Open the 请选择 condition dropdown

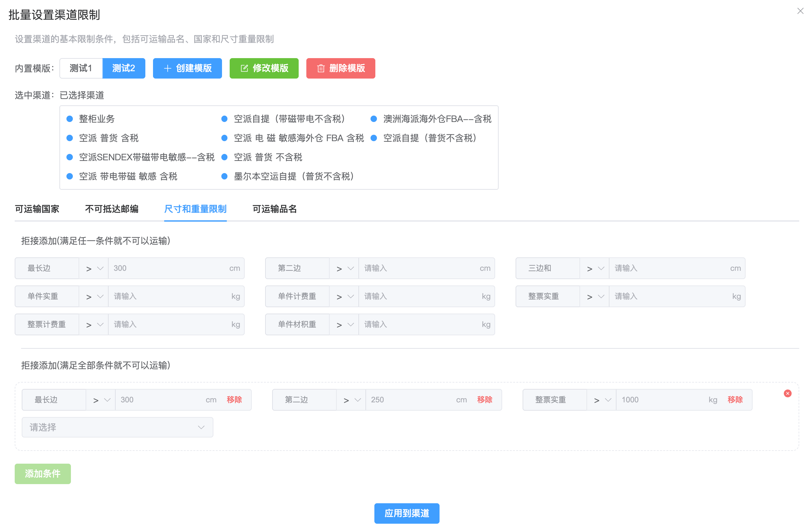tap(117, 427)
